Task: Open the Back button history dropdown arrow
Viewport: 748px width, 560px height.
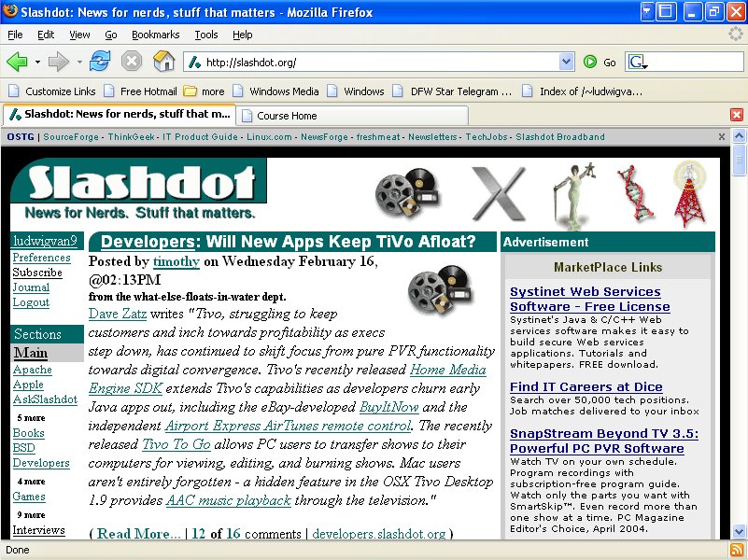Action: (37, 62)
